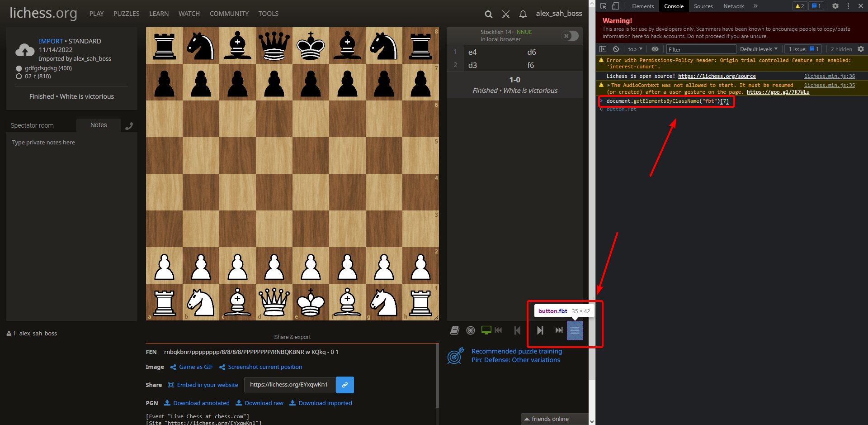The image size is (868, 425).
Task: Click the private notes text area
Action: tap(71, 226)
